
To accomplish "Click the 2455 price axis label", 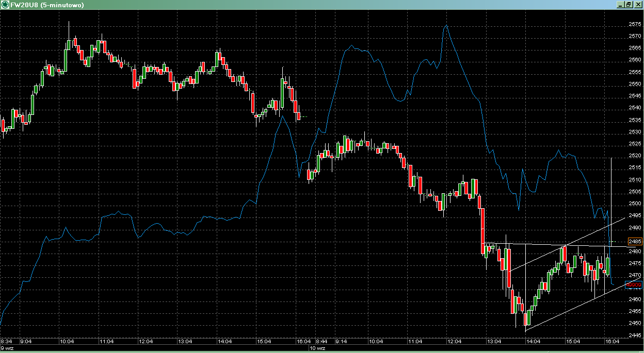I will point(635,311).
